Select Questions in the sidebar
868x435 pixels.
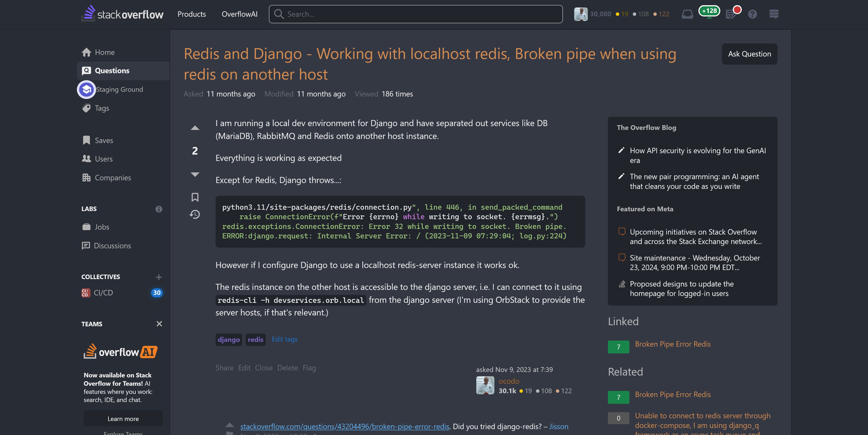123,71
